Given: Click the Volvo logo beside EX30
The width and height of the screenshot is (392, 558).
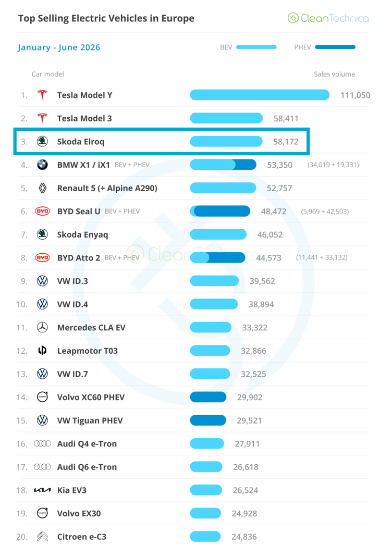Looking at the screenshot, I should point(42,513).
